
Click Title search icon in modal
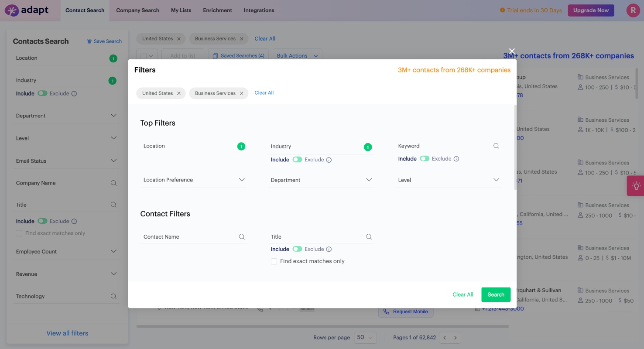[x=369, y=237]
